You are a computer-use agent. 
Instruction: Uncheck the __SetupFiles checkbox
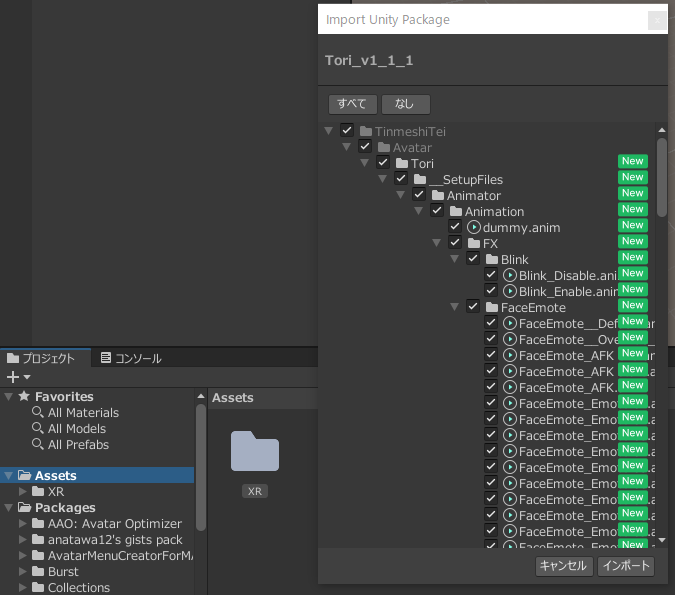(401, 179)
